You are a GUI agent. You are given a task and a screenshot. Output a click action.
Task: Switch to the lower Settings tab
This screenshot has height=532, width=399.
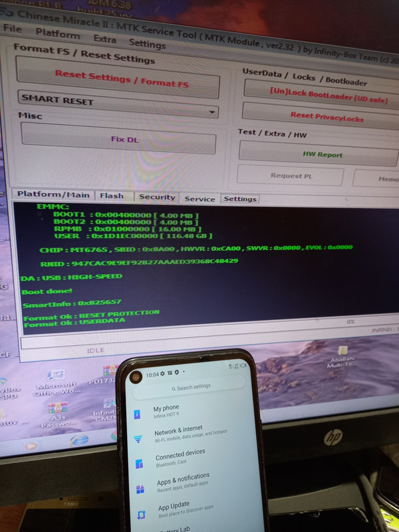(x=240, y=199)
